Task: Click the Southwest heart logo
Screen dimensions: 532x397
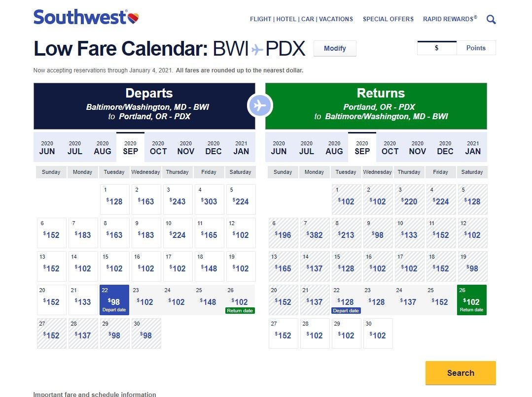Action: (x=133, y=19)
